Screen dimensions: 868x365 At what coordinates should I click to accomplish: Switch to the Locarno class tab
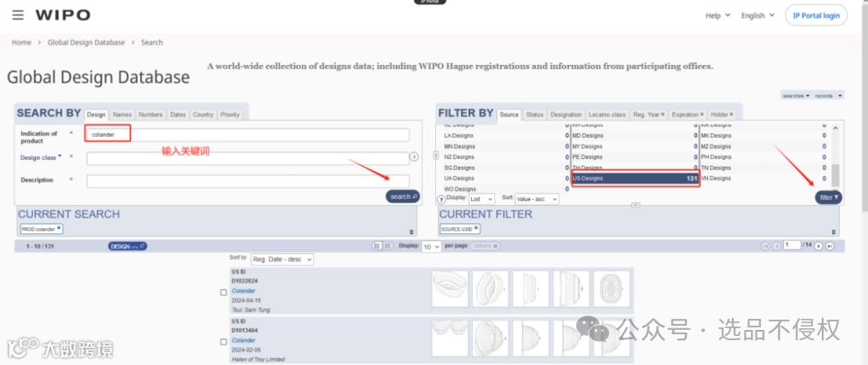(x=607, y=115)
